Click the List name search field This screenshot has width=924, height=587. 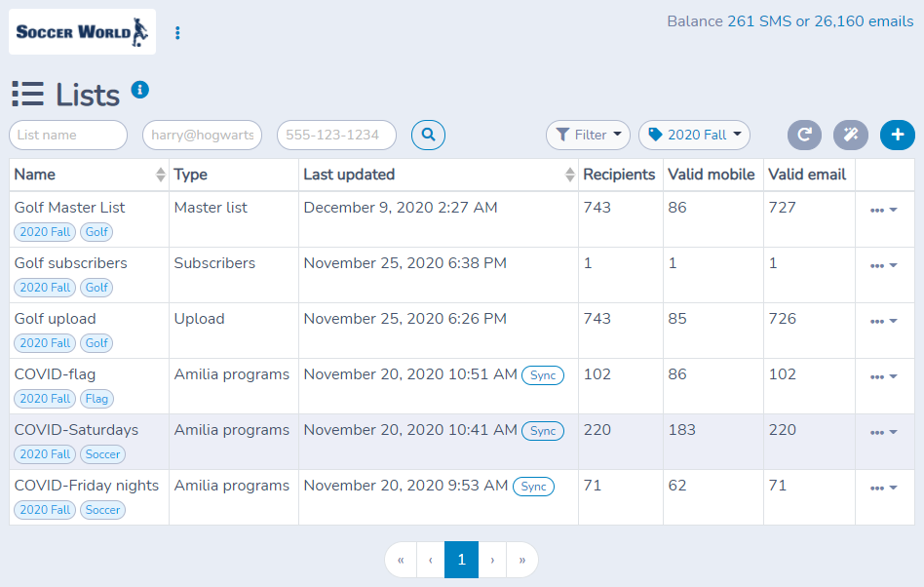[68, 135]
